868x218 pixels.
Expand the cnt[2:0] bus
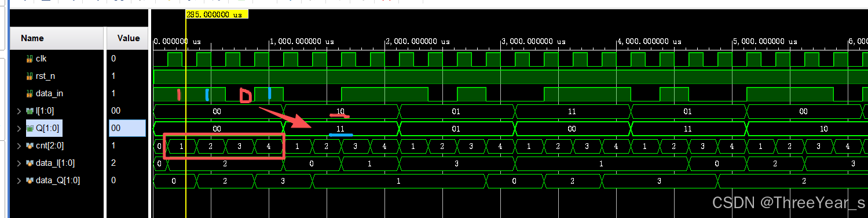(x=19, y=146)
